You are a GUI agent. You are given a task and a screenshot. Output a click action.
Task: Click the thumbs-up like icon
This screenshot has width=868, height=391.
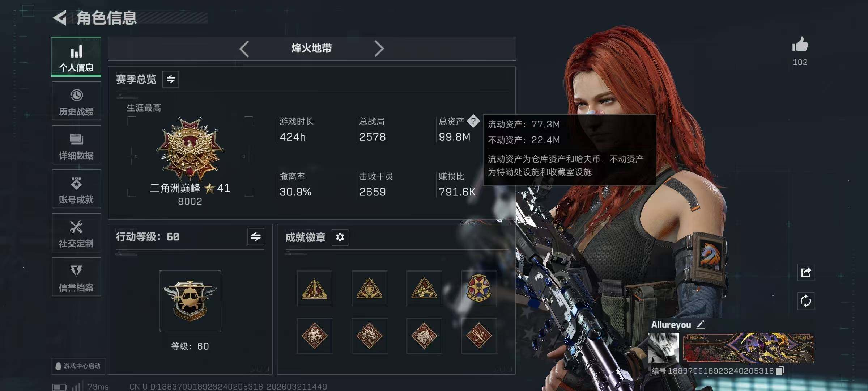point(800,45)
